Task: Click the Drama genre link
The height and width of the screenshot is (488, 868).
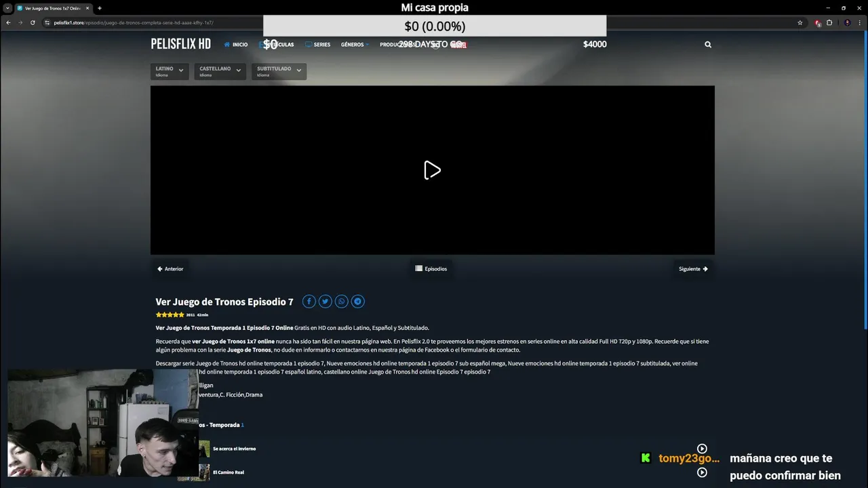Action: [254, 394]
